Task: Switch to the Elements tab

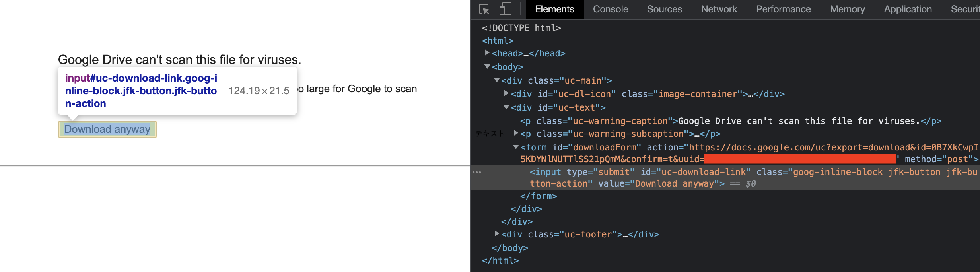Action: (x=554, y=9)
